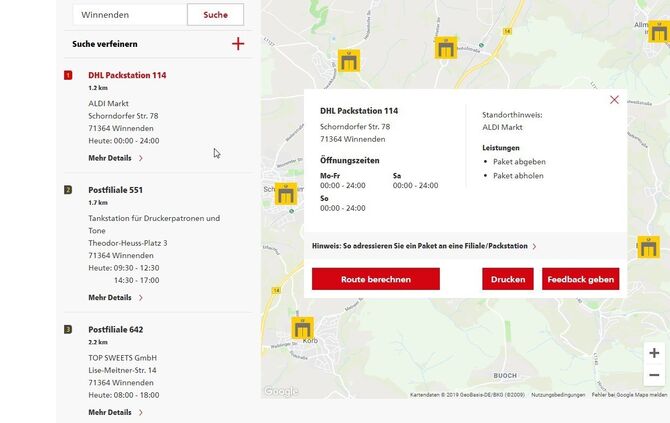Click Route berechnen button
670x423 pixels.
376,279
